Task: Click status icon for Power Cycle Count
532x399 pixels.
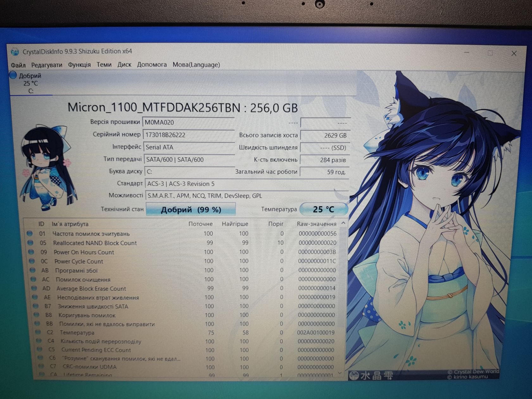Action: [32, 261]
